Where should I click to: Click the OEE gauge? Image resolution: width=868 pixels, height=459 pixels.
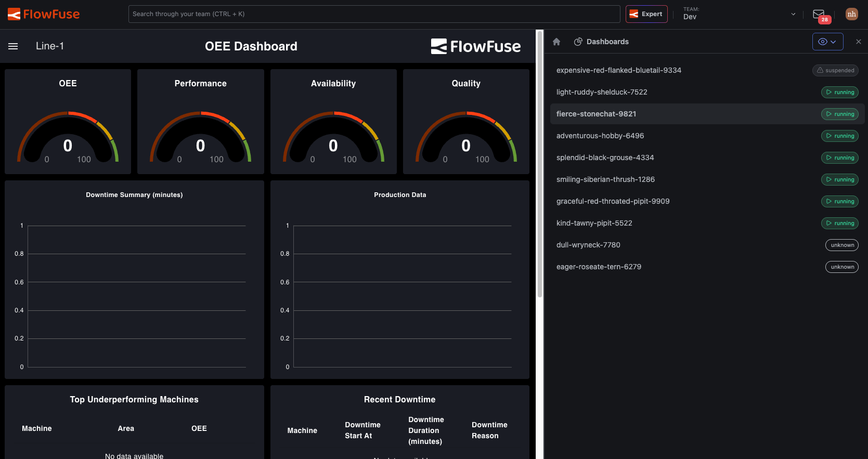point(68,137)
